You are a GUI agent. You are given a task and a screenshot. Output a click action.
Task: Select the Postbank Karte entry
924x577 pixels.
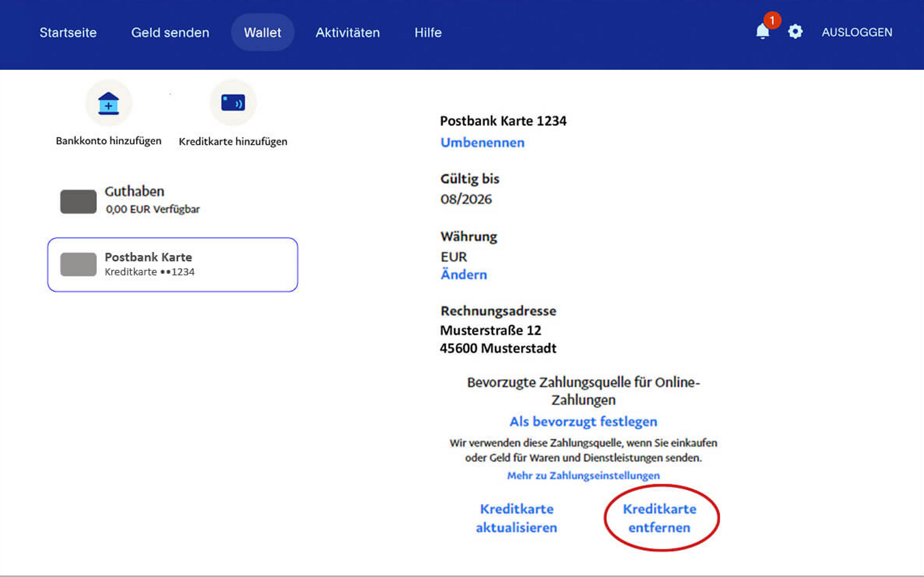173,264
